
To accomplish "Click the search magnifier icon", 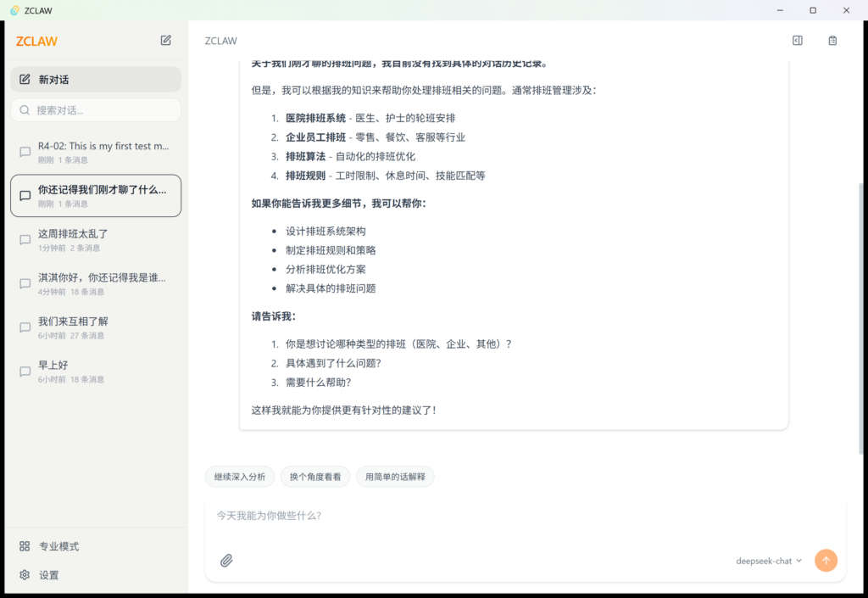I will pos(25,110).
